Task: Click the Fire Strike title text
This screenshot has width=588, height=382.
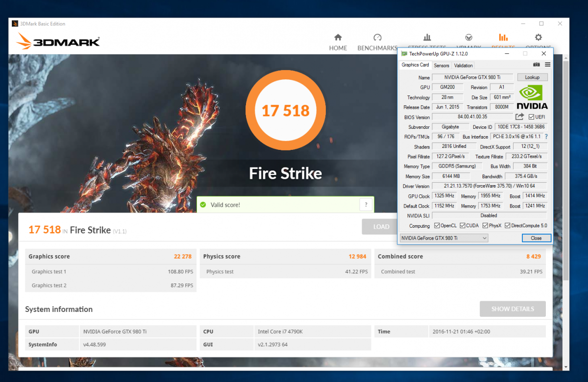Action: click(x=285, y=173)
